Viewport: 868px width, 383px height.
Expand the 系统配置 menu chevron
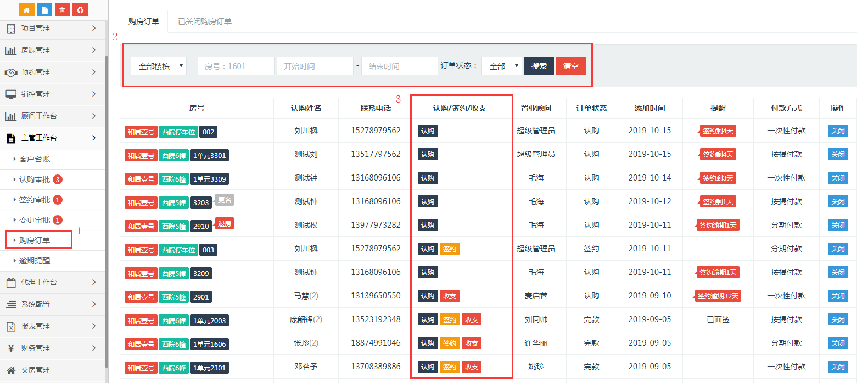(x=94, y=304)
